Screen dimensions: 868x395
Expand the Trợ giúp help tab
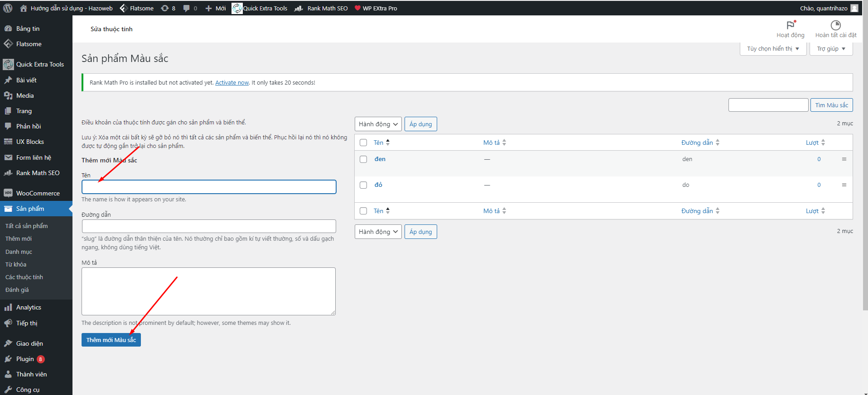click(831, 49)
